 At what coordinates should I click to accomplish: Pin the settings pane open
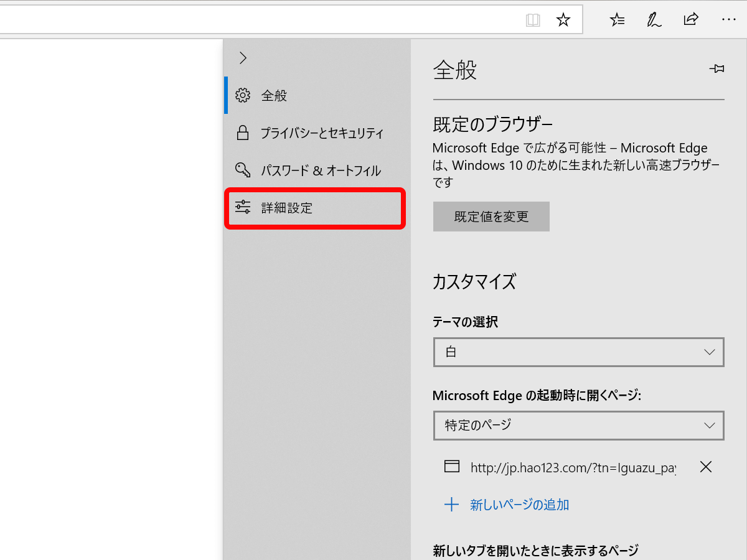tap(716, 68)
